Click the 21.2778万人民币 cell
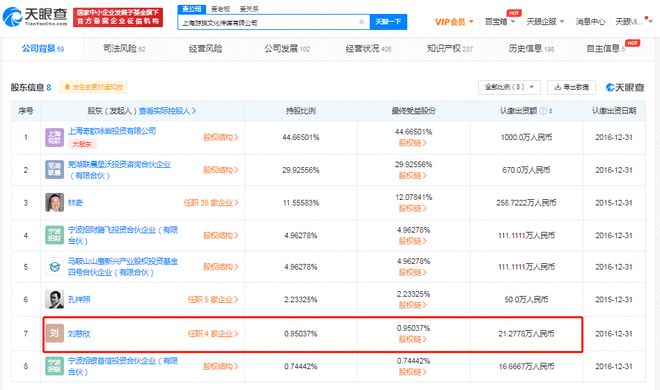This screenshot has width=660, height=390. coord(526,334)
